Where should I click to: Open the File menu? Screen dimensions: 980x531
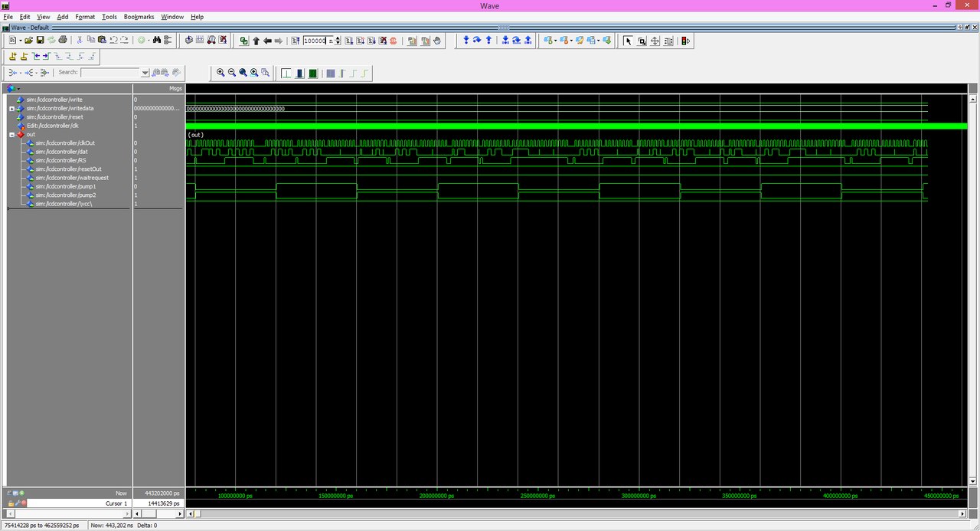coord(8,17)
